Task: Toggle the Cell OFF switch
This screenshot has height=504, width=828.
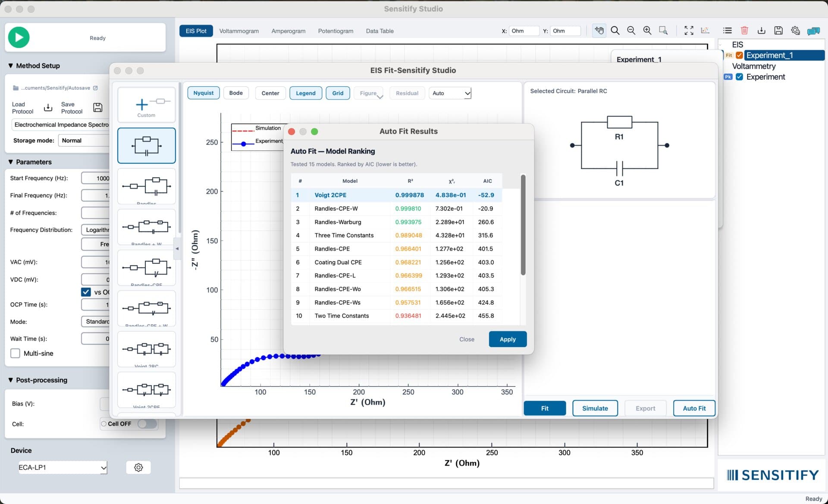Action: coord(147,424)
